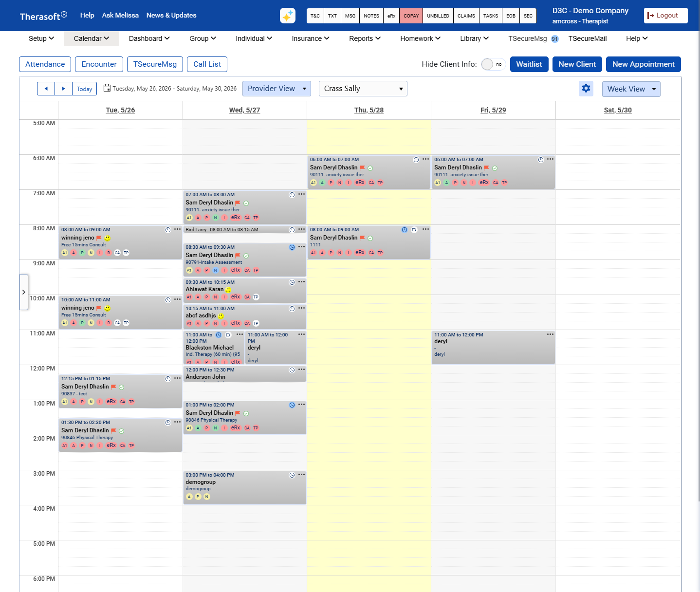This screenshot has height=592, width=700.
Task: Click the CLAIMS shortcut in header
Action: (466, 16)
